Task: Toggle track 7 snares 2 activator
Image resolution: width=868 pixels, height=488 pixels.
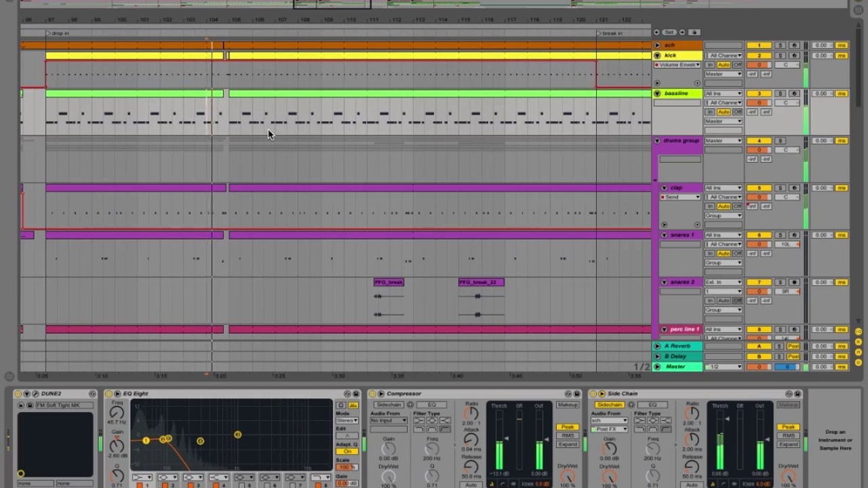Action: pos(759,282)
